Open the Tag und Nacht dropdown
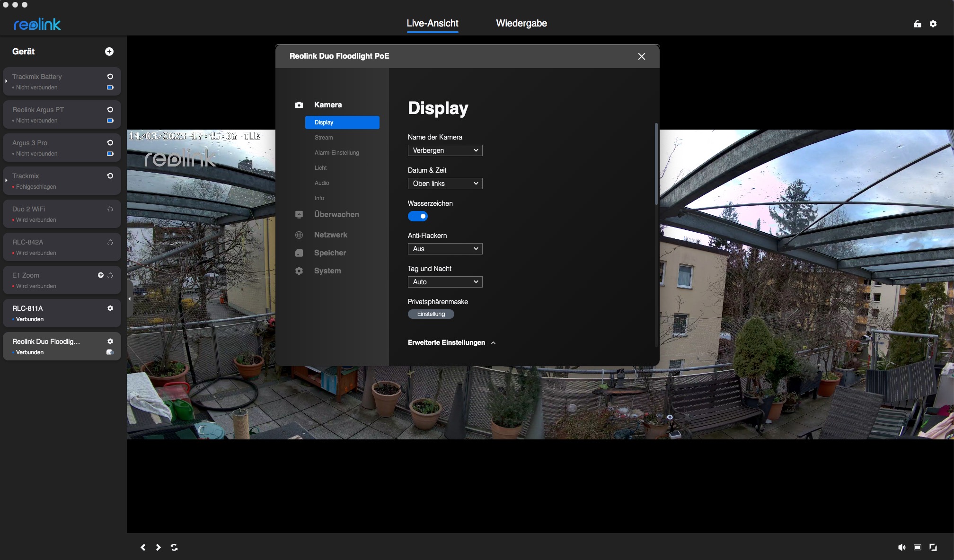Screen dimensions: 954x560 point(445,282)
